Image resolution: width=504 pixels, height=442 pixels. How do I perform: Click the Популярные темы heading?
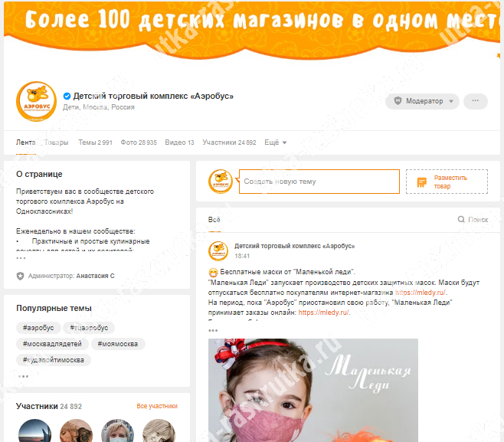(54, 308)
